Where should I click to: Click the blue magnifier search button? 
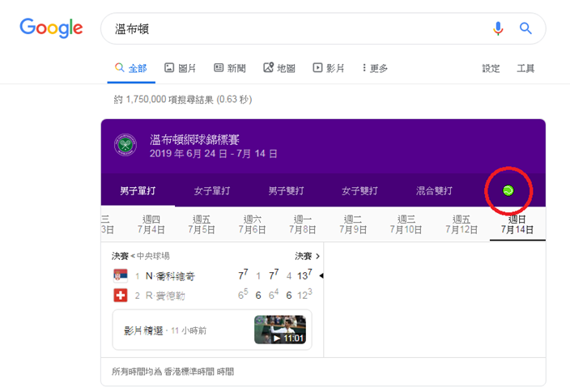click(x=525, y=28)
